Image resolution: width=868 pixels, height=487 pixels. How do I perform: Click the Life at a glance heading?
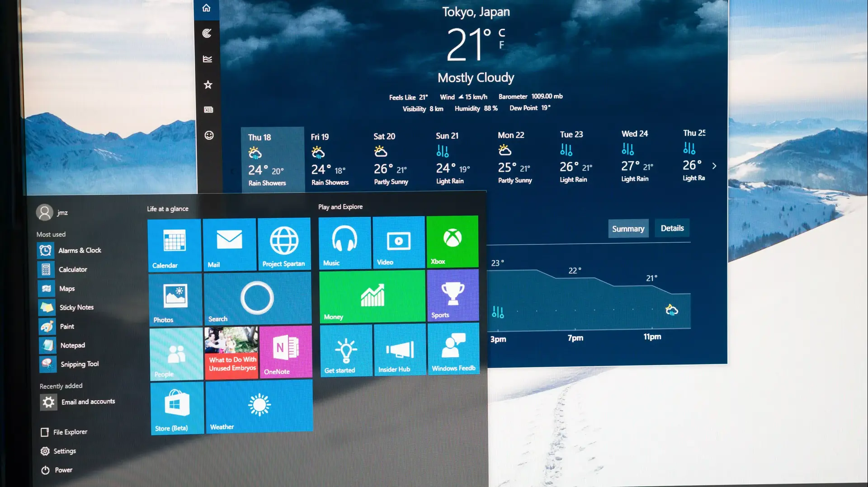(x=168, y=209)
